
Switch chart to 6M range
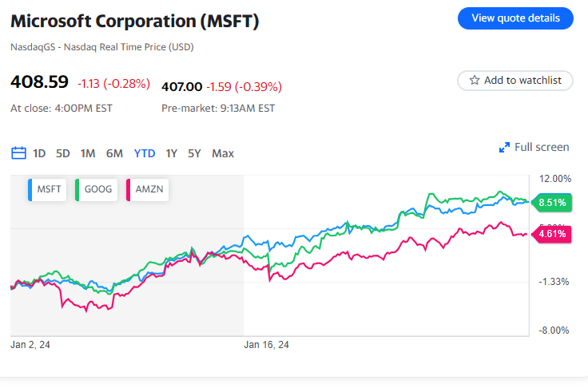114,153
